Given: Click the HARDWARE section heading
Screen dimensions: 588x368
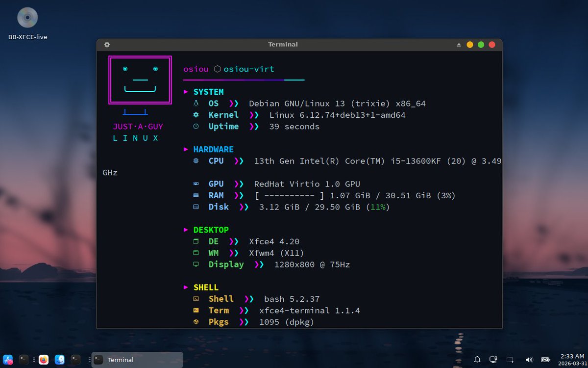Looking at the screenshot, I should click(213, 149).
